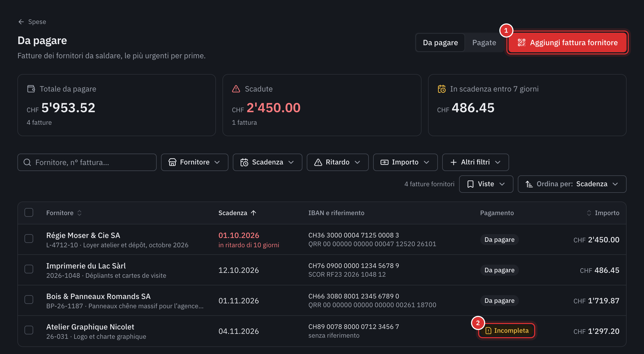Change 'Ordina per: Scadenza' sort dropdown
This screenshot has width=644, height=354.
[572, 184]
